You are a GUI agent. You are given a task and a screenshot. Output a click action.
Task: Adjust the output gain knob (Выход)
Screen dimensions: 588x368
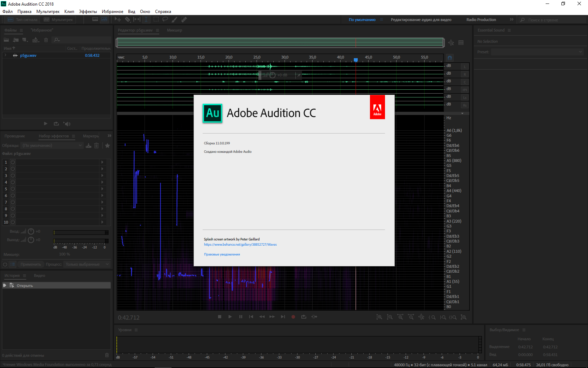coord(31,240)
